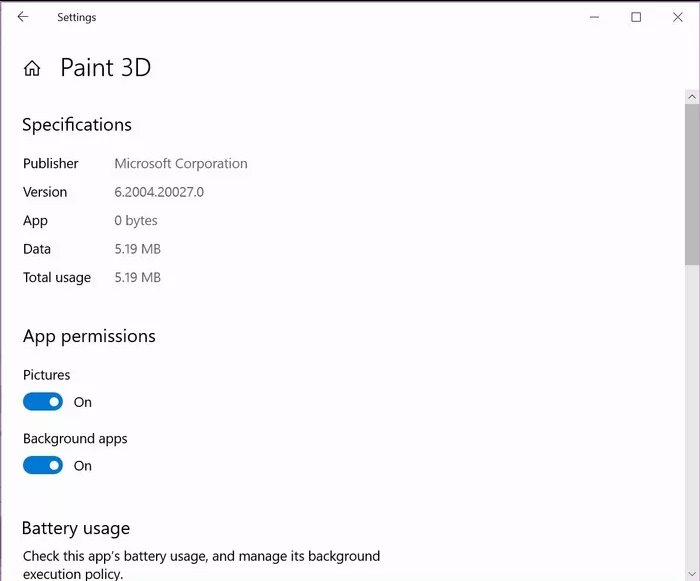
Task: Turn off the Pictures permission toggle
Action: click(43, 401)
